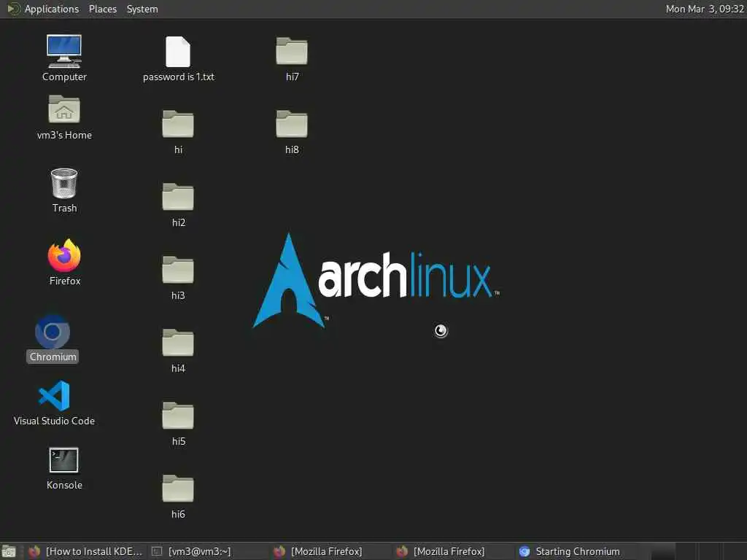Click the show desktop button in bottom panel
Viewport: 747px width, 560px height.
click(9, 551)
